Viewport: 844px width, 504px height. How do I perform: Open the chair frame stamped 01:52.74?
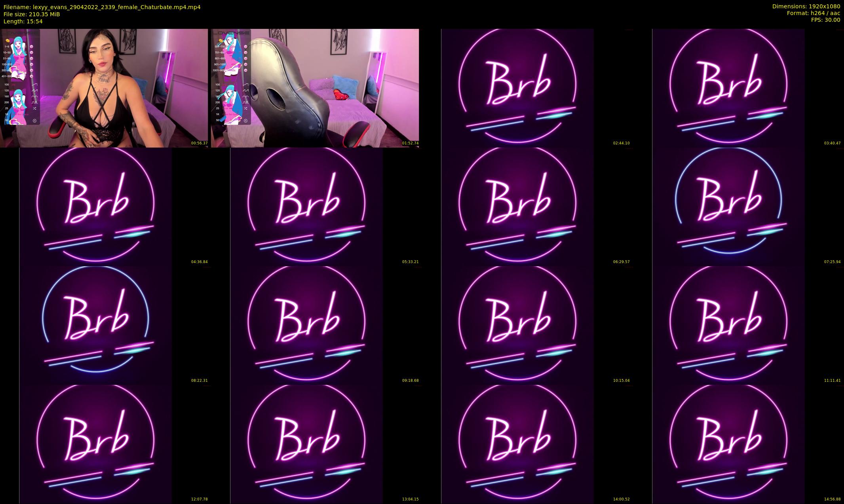315,88
